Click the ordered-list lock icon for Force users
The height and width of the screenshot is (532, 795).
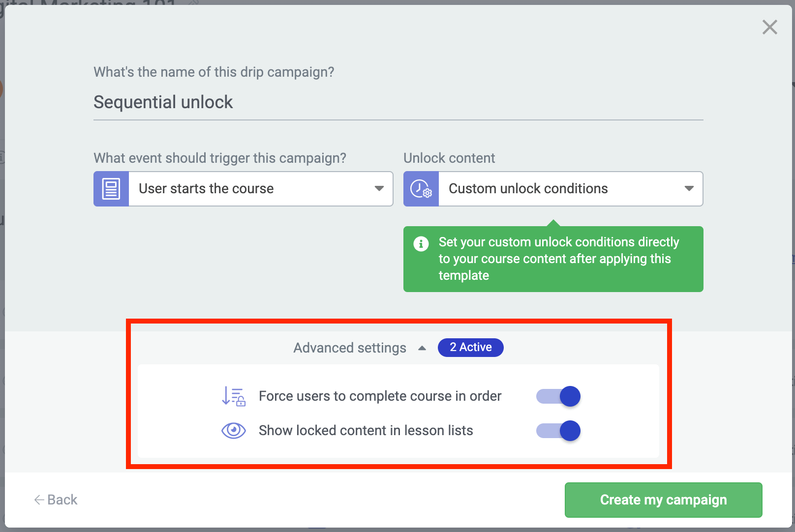coord(233,396)
